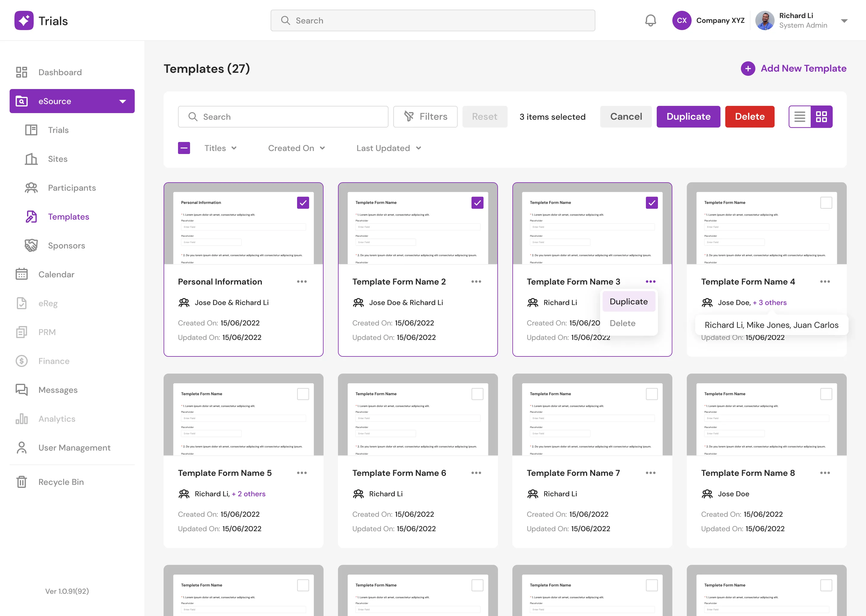
Task: Click the 'Templates (27)' heading
Action: point(207,69)
